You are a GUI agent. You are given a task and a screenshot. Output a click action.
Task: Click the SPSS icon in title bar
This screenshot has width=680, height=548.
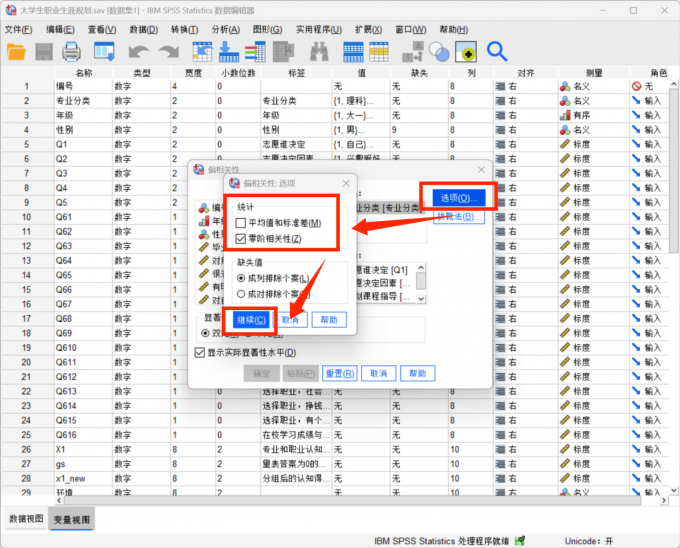point(11,10)
